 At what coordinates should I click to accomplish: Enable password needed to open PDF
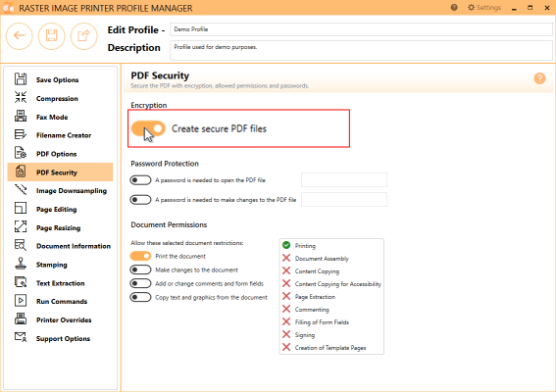click(140, 180)
